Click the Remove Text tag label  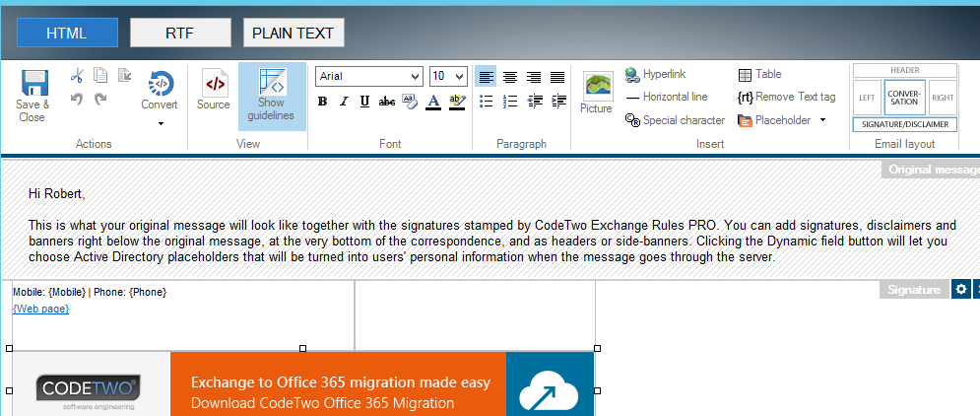tap(795, 97)
